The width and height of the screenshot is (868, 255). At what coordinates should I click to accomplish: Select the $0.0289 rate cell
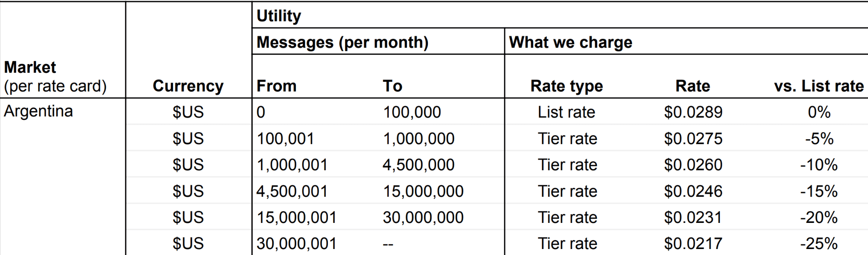(693, 112)
